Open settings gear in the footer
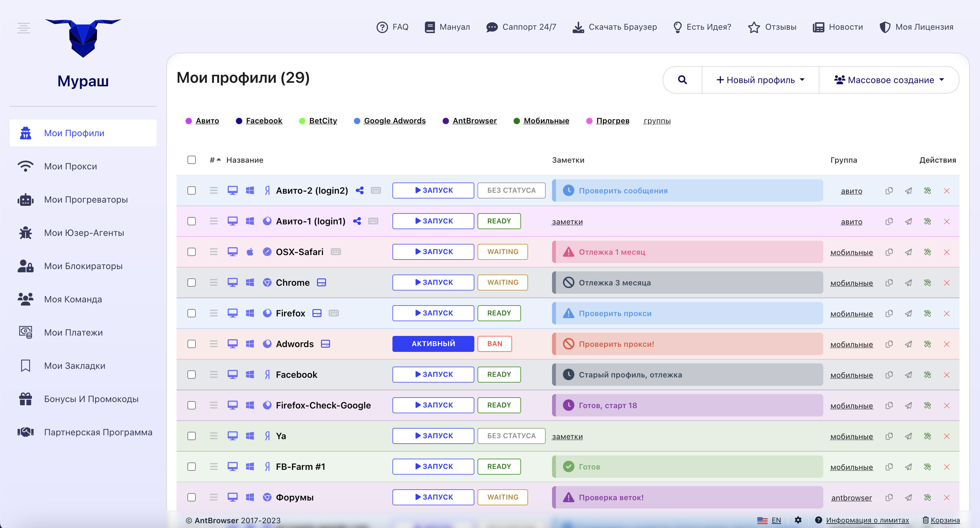Screen dimensions: 980x528 pyautogui.click(x=798, y=520)
